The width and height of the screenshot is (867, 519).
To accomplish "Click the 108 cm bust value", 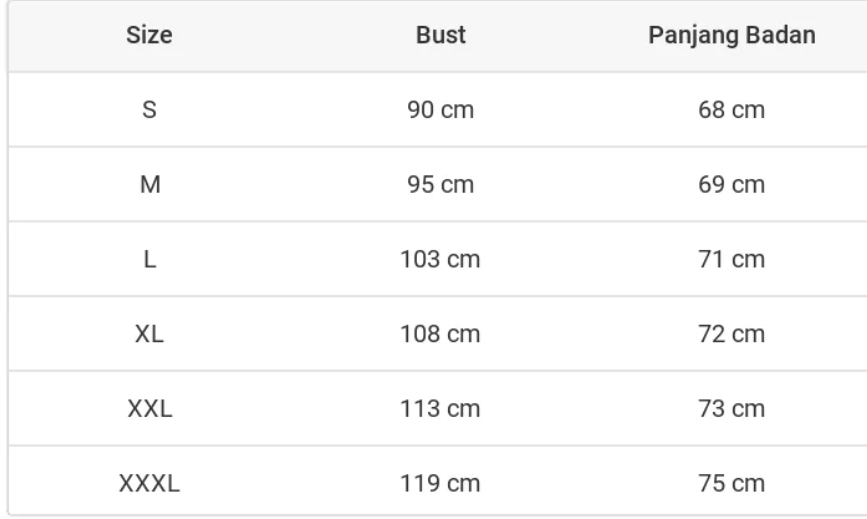I will coord(440,334).
